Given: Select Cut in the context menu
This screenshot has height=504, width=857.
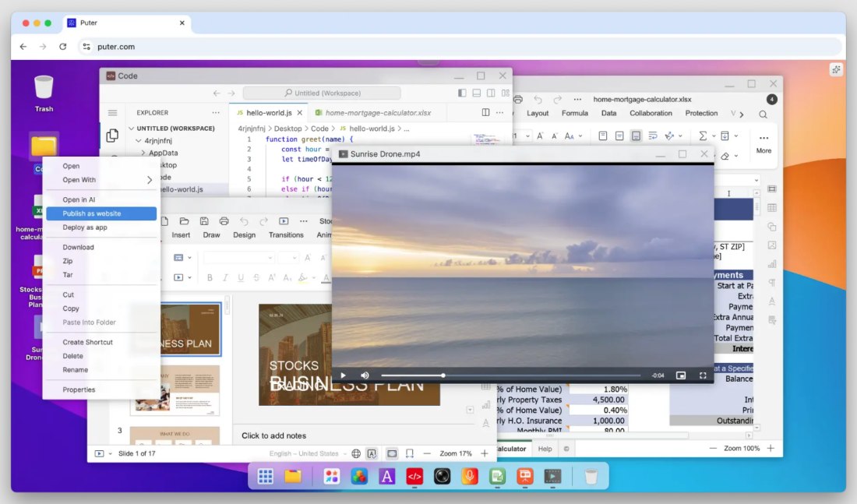Looking at the screenshot, I should click(101, 294).
